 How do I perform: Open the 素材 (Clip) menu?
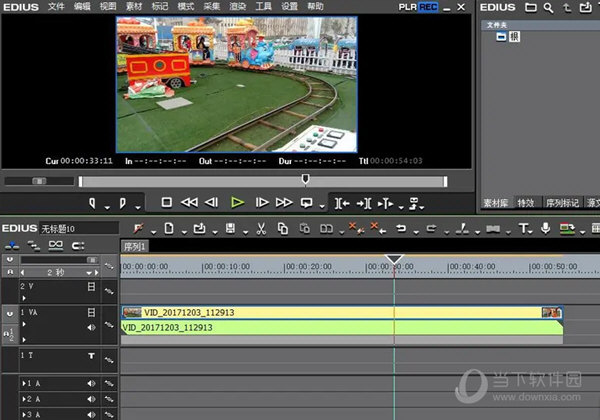134,7
